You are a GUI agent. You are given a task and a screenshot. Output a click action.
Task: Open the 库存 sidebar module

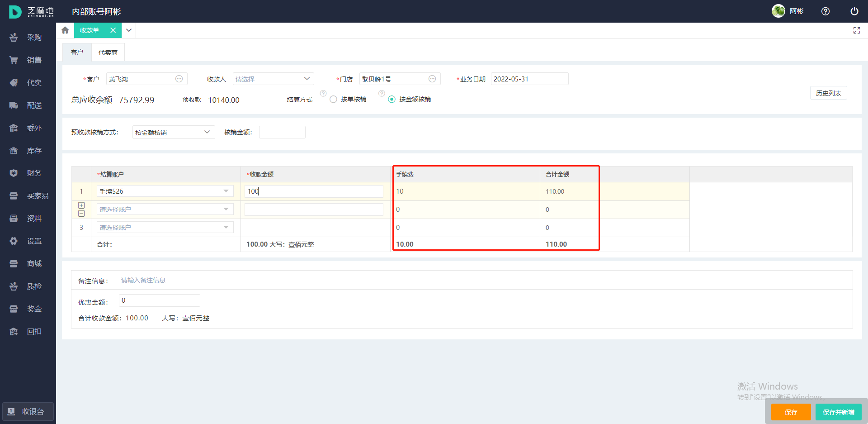click(x=28, y=151)
